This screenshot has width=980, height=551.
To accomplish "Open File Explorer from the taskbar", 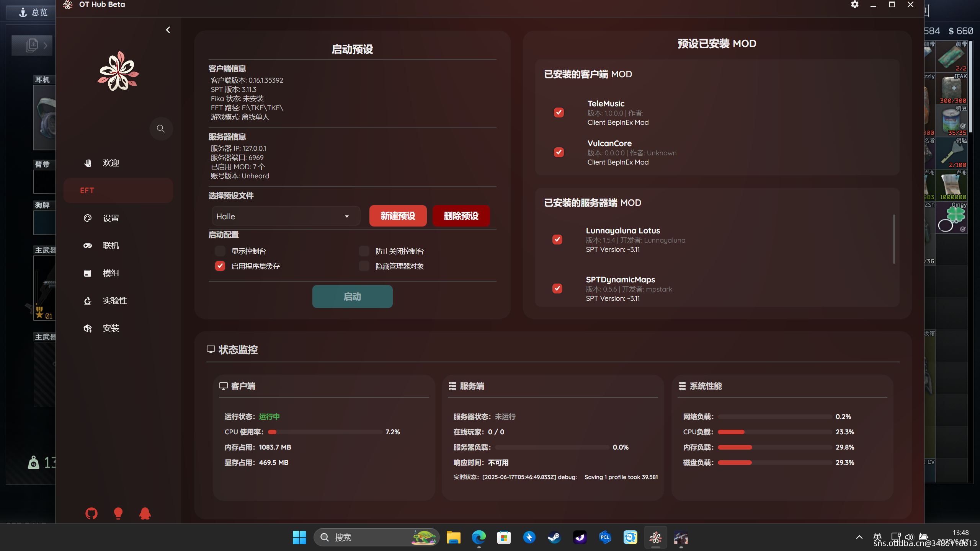I will 453,537.
